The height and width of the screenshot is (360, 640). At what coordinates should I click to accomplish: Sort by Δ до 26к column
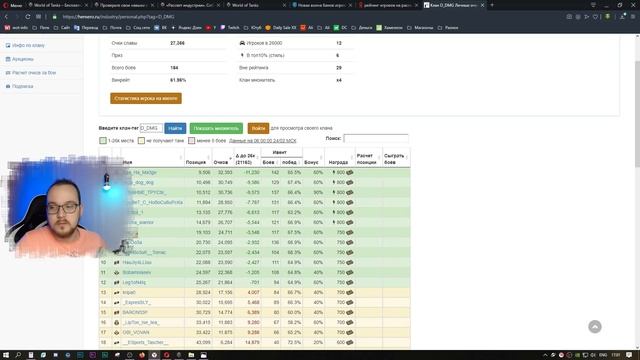coord(247,159)
